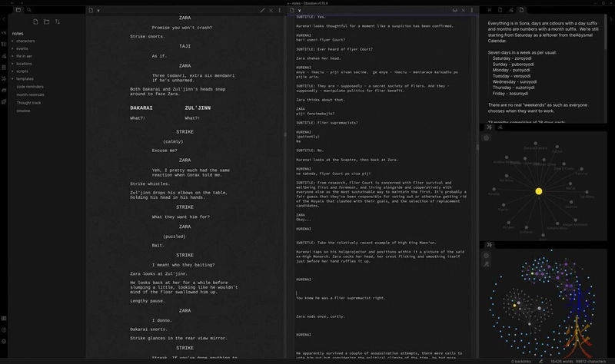Viewport: 615px width, 364px height.
Task: Toggle reading view glasses icon in middle pane
Action: pyautogui.click(x=455, y=10)
